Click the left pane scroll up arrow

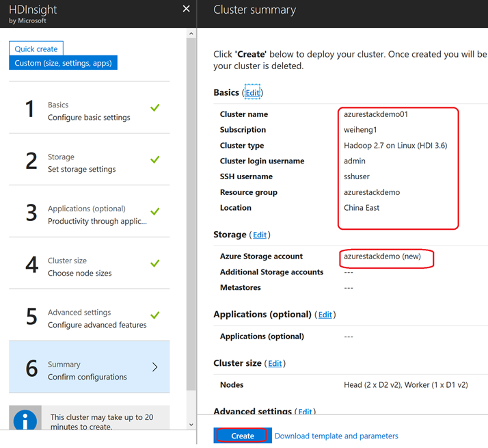(x=191, y=34)
